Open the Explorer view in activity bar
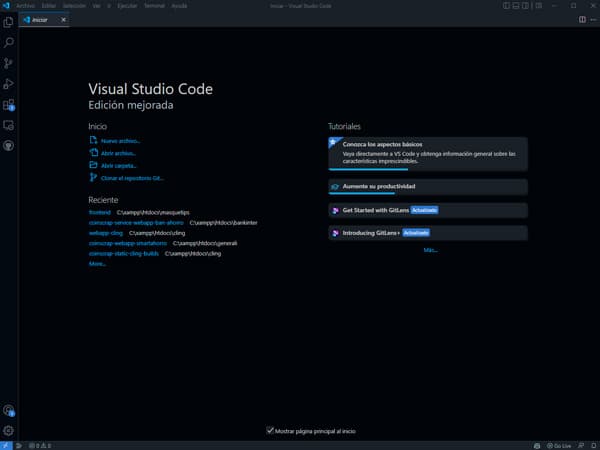The height and width of the screenshot is (450, 600). tap(8, 22)
